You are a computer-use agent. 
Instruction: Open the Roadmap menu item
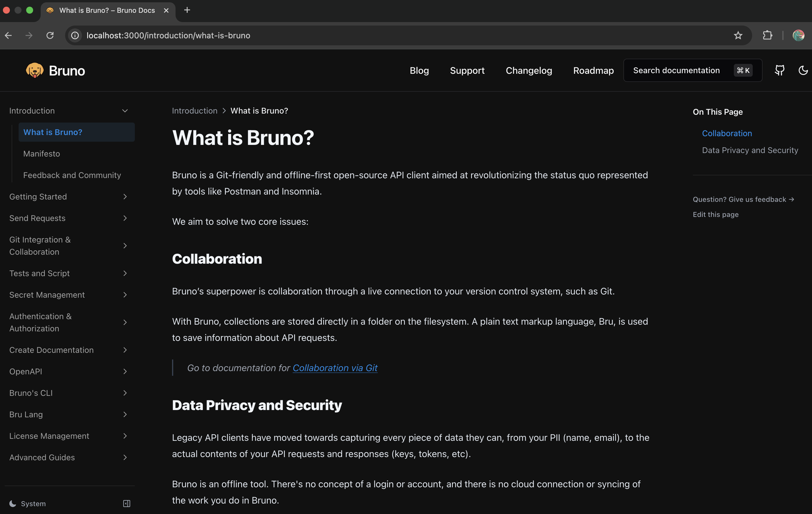click(x=593, y=71)
